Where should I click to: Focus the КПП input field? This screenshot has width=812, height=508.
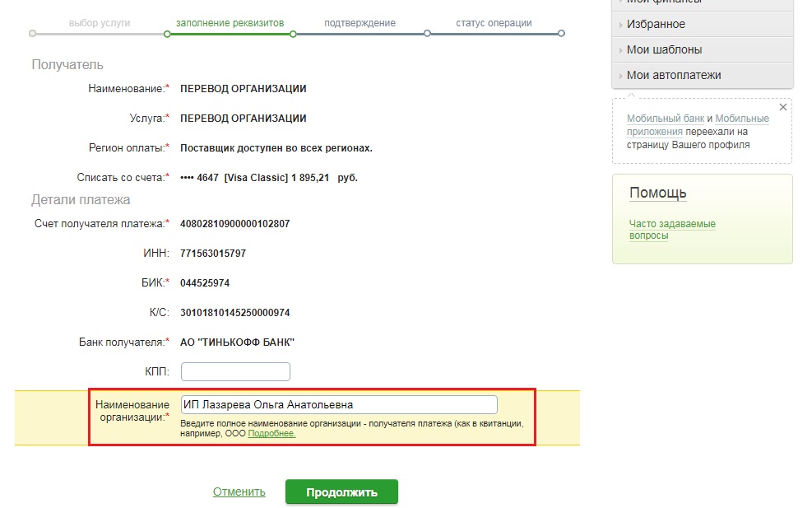[x=235, y=371]
